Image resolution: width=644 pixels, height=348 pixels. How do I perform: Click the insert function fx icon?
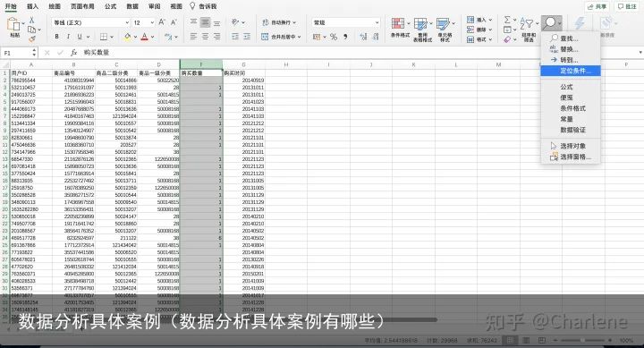pos(73,53)
